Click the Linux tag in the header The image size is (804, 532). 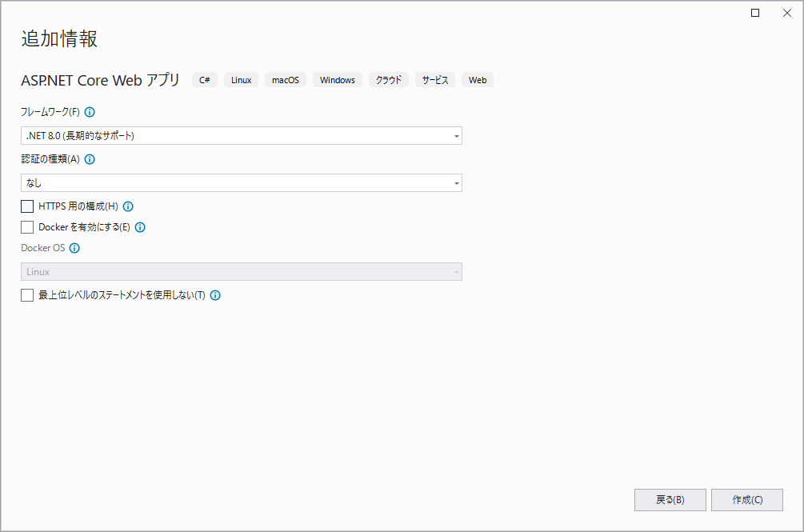point(241,80)
